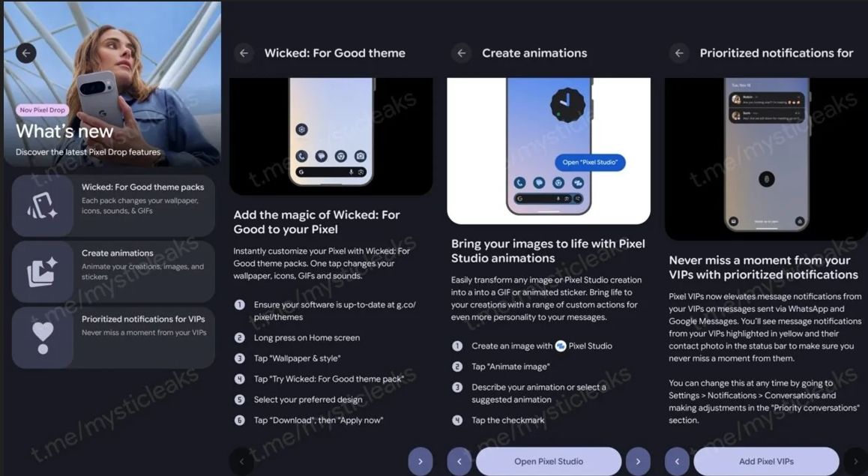Go to previous page on VIP notifications screen
This screenshot has height=476, width=868.
(677, 461)
